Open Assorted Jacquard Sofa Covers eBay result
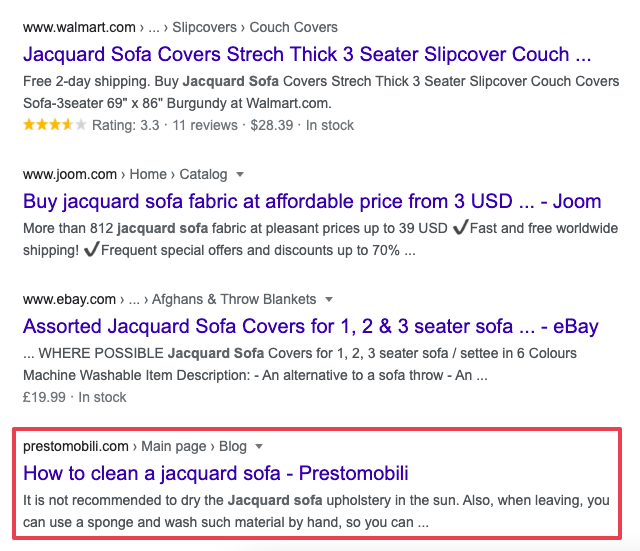The width and height of the screenshot is (640, 551). [311, 326]
